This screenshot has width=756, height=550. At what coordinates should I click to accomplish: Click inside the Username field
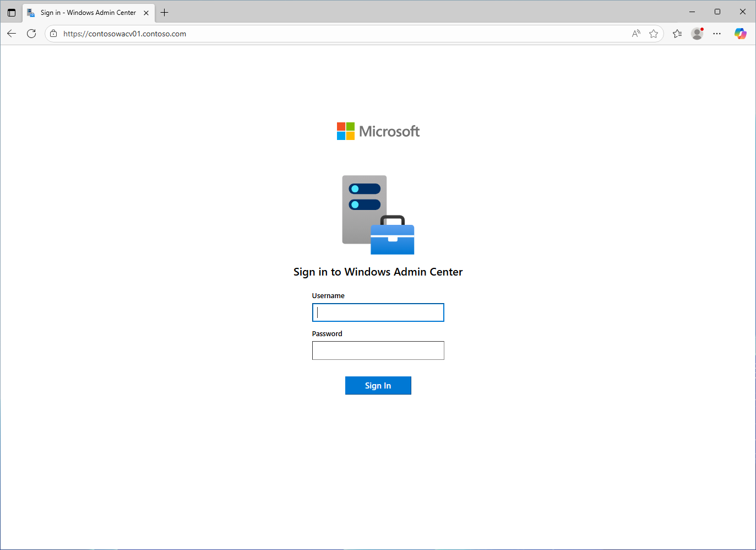pyautogui.click(x=378, y=312)
